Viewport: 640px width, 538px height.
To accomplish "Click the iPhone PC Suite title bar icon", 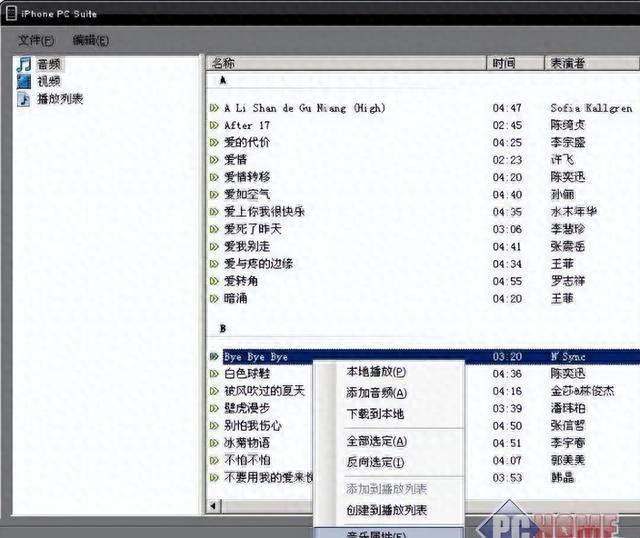I will coord(9,8).
